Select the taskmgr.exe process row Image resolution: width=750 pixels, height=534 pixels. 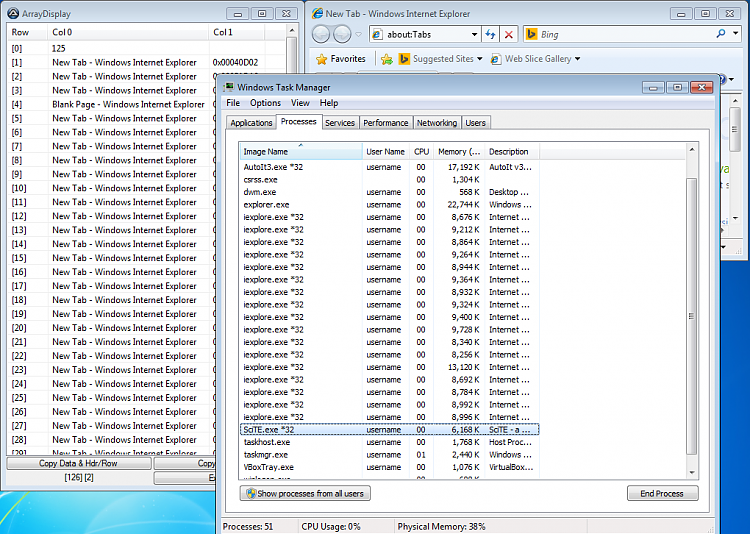tap(389, 455)
